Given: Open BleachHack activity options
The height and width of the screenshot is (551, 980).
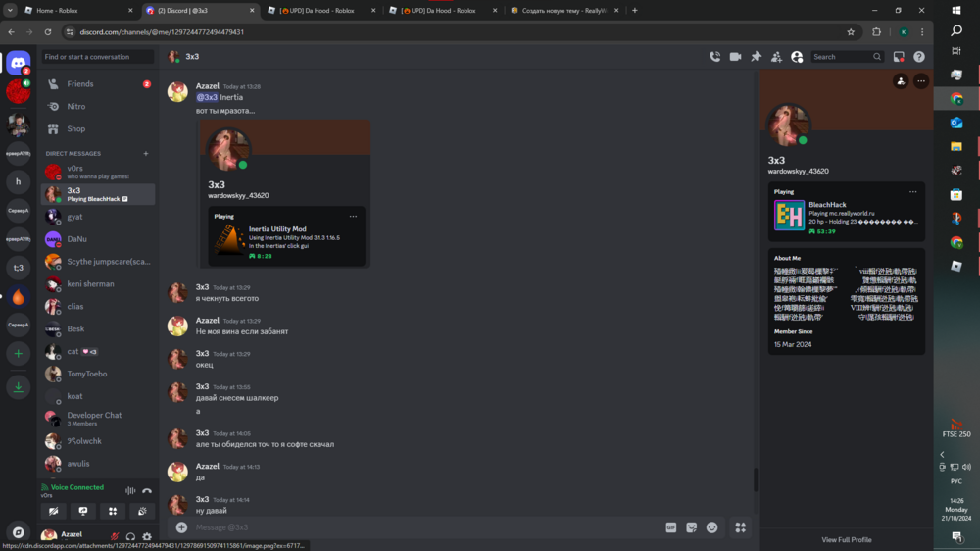Looking at the screenshot, I should [x=913, y=192].
